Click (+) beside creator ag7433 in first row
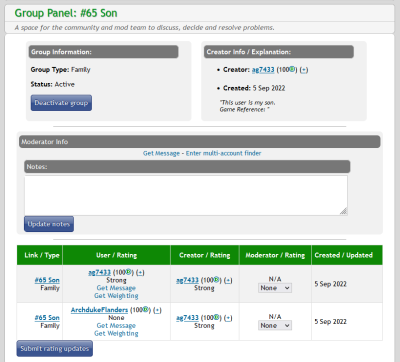The image size is (400, 362). click(228, 280)
